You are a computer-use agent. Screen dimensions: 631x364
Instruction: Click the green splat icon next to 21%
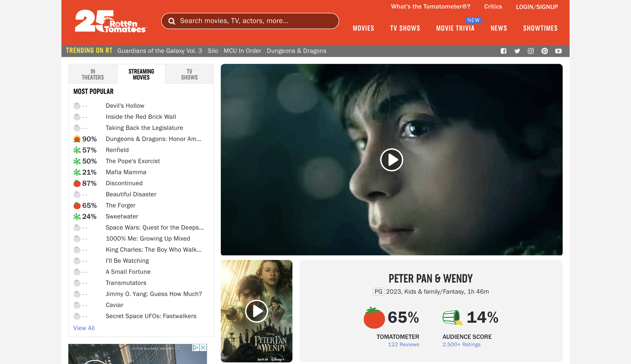(77, 172)
